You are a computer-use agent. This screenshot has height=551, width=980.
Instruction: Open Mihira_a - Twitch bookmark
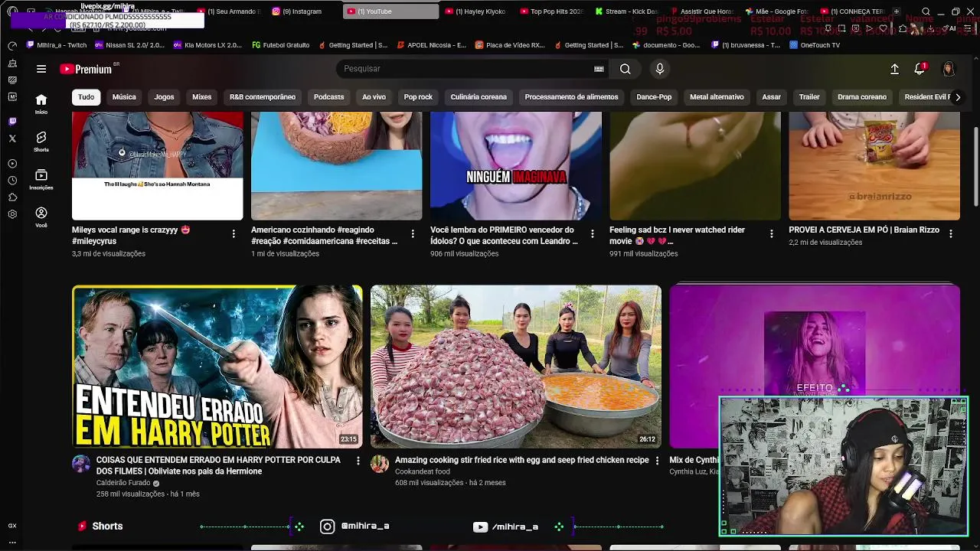point(56,45)
